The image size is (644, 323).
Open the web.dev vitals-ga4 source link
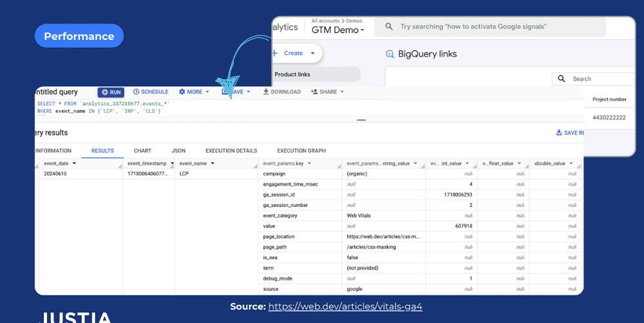(345, 307)
